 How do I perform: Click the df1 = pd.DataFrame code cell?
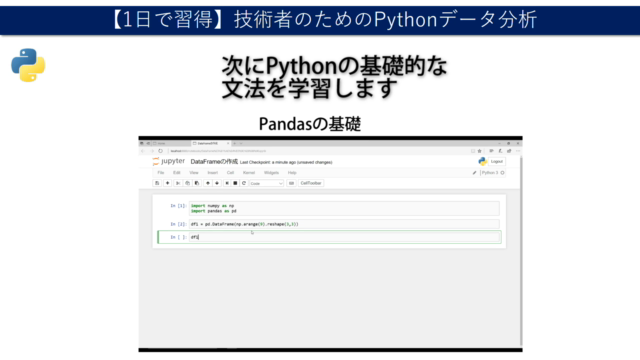(344, 224)
